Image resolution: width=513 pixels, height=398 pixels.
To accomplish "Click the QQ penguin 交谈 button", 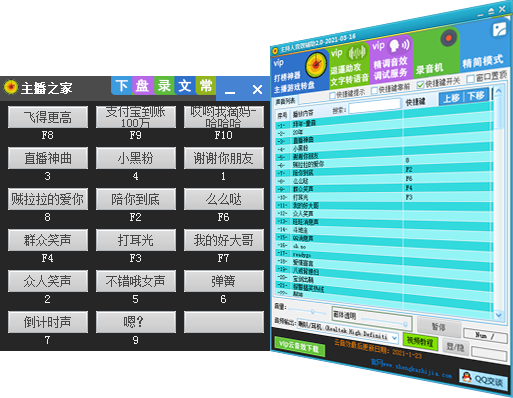I will coord(483,379).
